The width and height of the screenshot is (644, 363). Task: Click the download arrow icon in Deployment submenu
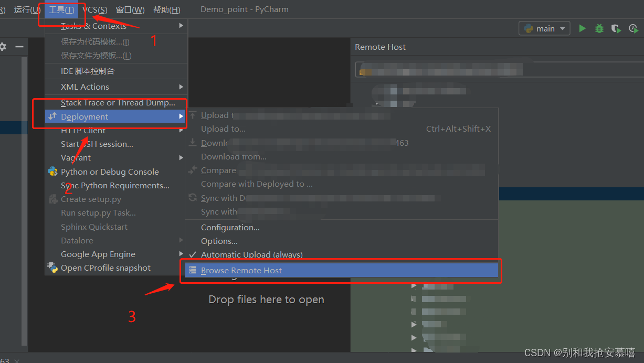click(193, 143)
